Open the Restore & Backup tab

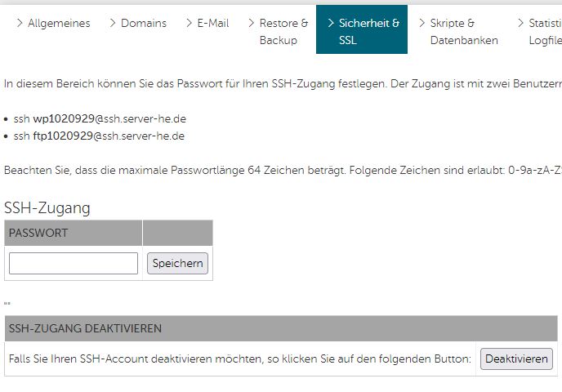click(283, 31)
